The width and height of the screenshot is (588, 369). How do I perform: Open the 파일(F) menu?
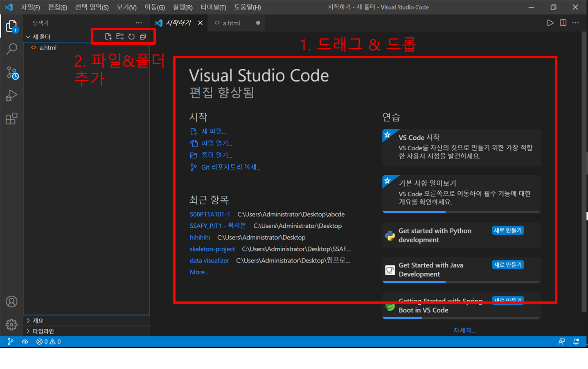(30, 7)
